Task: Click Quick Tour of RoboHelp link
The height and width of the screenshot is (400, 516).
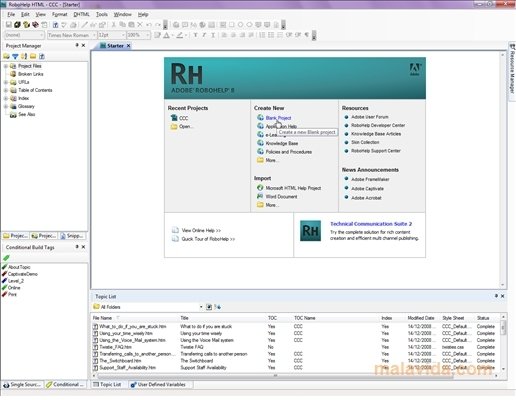Action: pos(208,239)
